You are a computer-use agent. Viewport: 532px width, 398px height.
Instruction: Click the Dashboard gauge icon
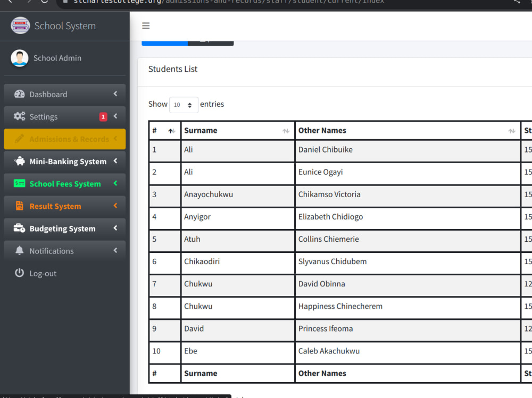tap(19, 94)
